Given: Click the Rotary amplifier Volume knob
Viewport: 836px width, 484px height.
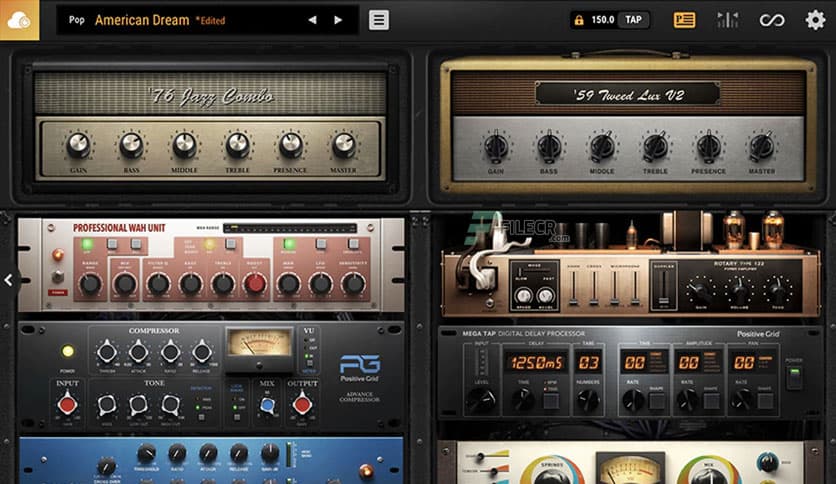Looking at the screenshot, I should click(x=739, y=291).
